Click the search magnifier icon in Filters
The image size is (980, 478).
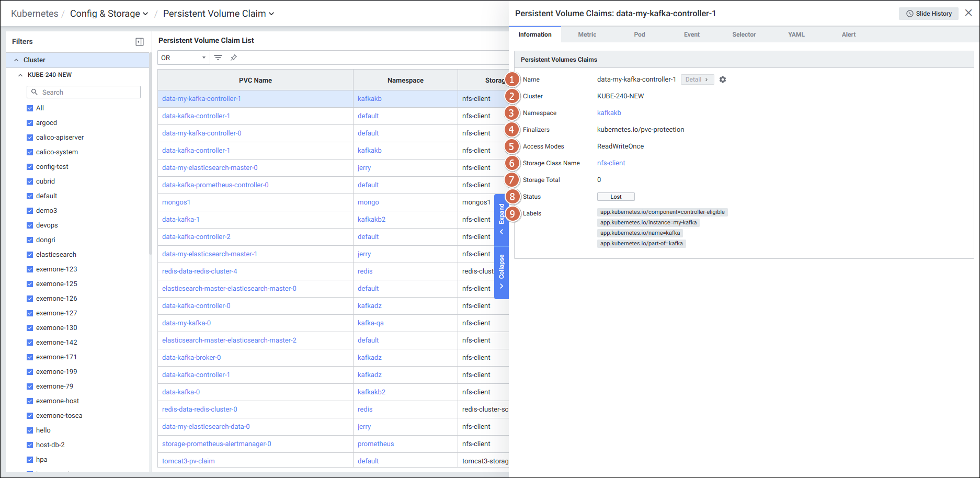tap(35, 92)
